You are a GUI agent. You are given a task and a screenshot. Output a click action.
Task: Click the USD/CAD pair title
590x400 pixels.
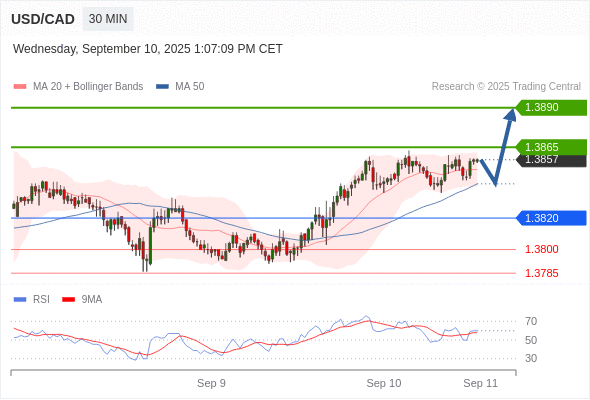click(43, 19)
